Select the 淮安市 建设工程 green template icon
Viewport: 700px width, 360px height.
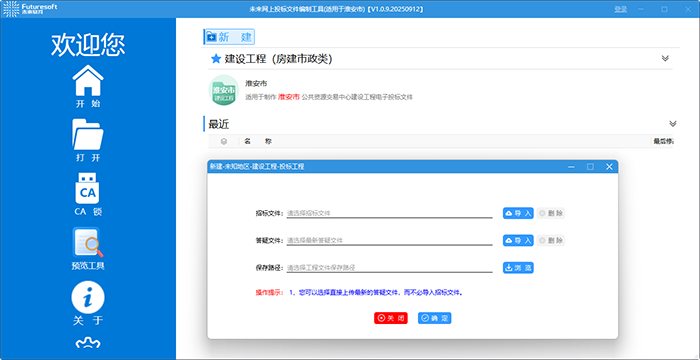pos(224,90)
